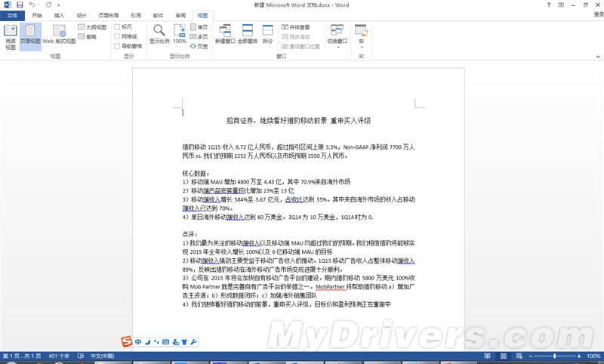Toggle Sogou Chinese/English mode (中) icon
The width and height of the screenshot is (604, 364).
(138, 341)
